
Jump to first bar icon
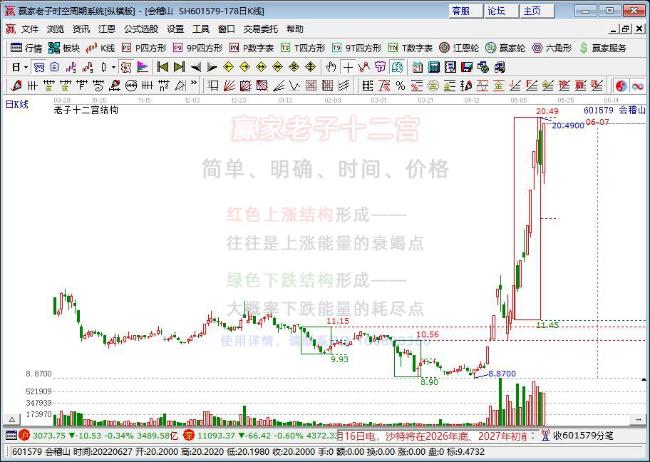(162, 67)
